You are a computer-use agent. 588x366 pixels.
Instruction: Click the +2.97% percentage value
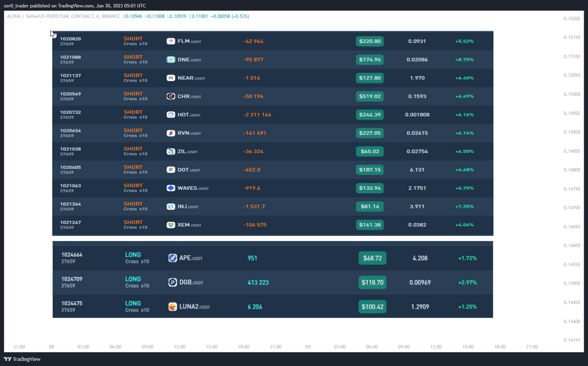point(468,283)
